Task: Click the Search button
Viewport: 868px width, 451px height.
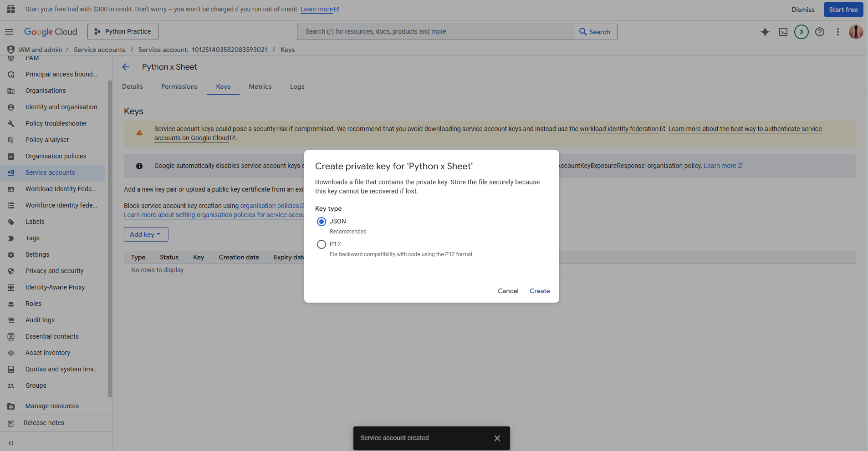Action: (x=596, y=32)
